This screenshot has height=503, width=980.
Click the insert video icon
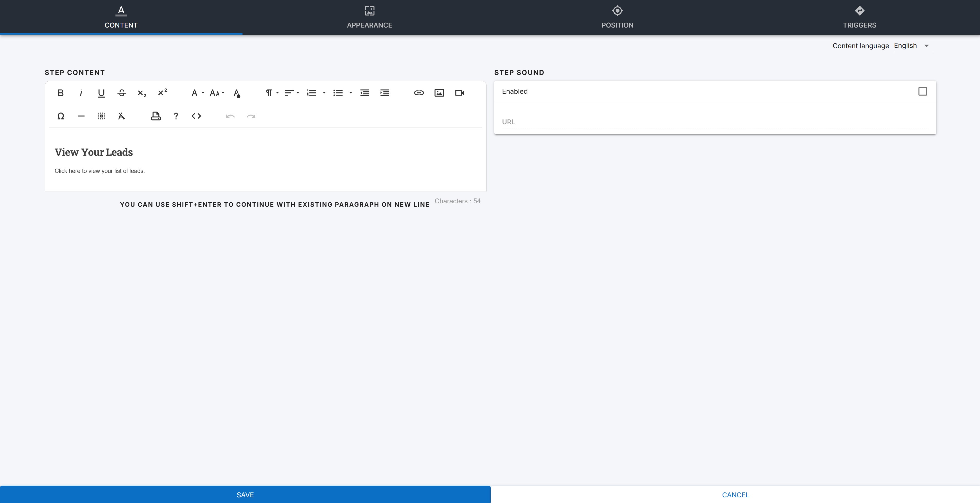(x=460, y=93)
